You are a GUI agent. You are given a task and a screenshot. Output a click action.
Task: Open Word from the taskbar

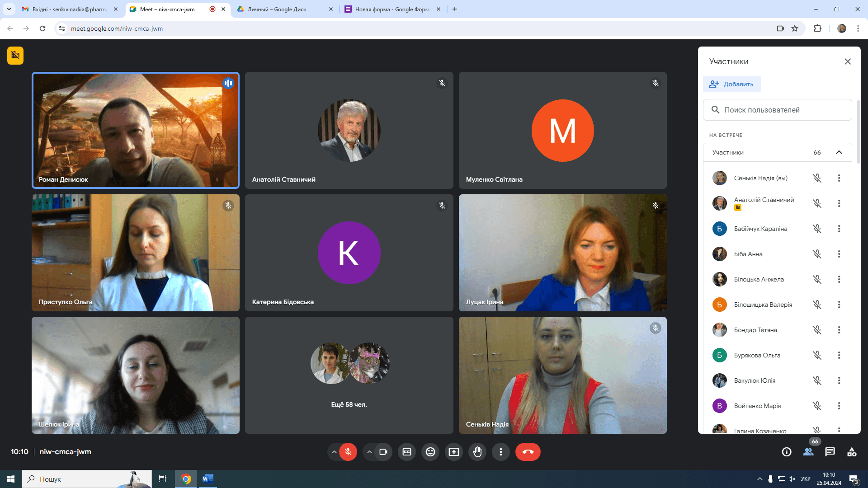click(x=208, y=479)
